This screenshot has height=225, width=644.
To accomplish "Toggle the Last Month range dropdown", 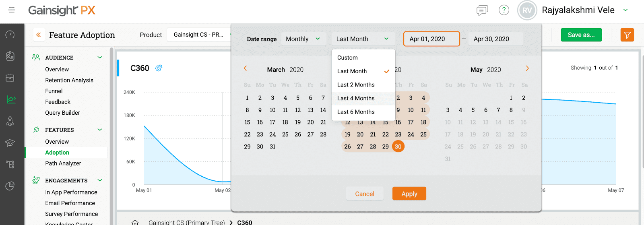I will click(362, 39).
